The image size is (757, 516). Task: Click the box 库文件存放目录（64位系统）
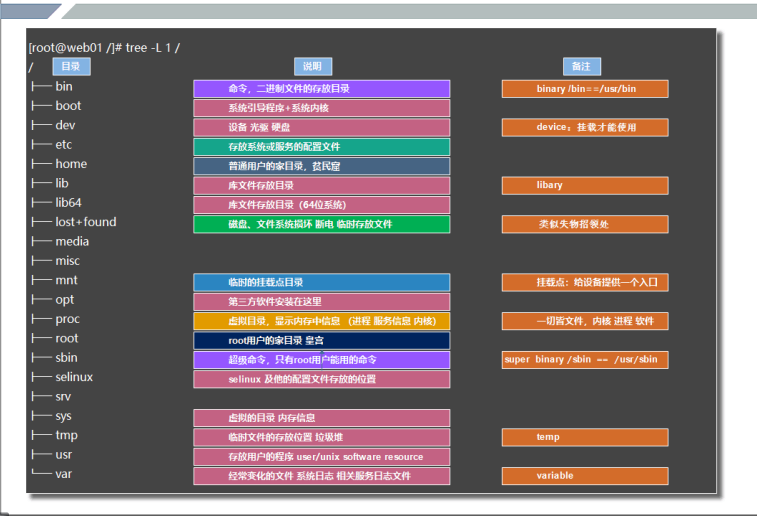pos(322,205)
